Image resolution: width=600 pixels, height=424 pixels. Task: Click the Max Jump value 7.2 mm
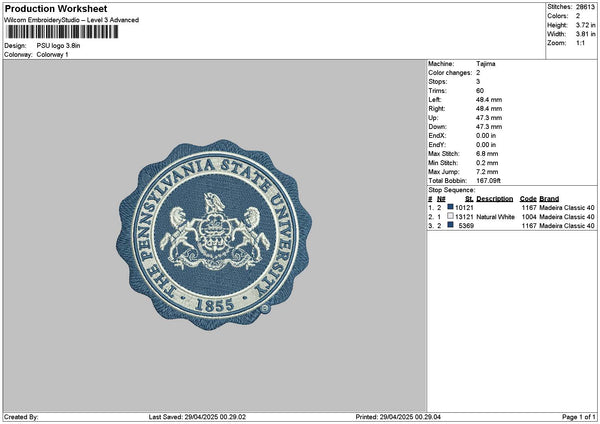tap(487, 172)
